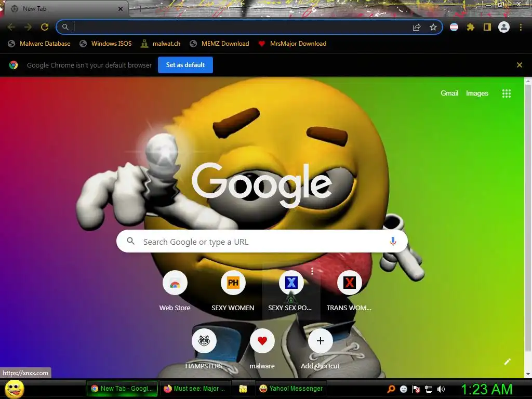Screen dimensions: 532x399
Task: Open the volume speaker tray icon
Action: pos(441,389)
